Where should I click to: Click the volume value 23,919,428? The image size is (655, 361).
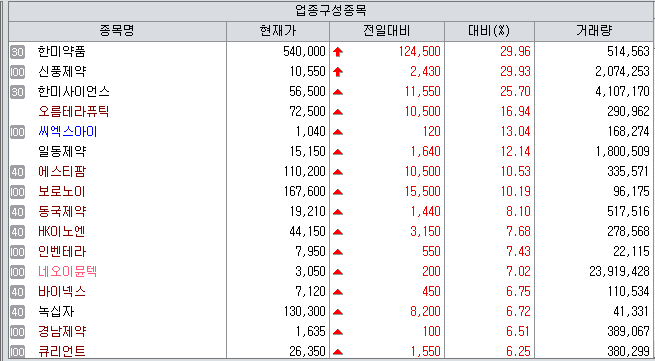pos(619,272)
